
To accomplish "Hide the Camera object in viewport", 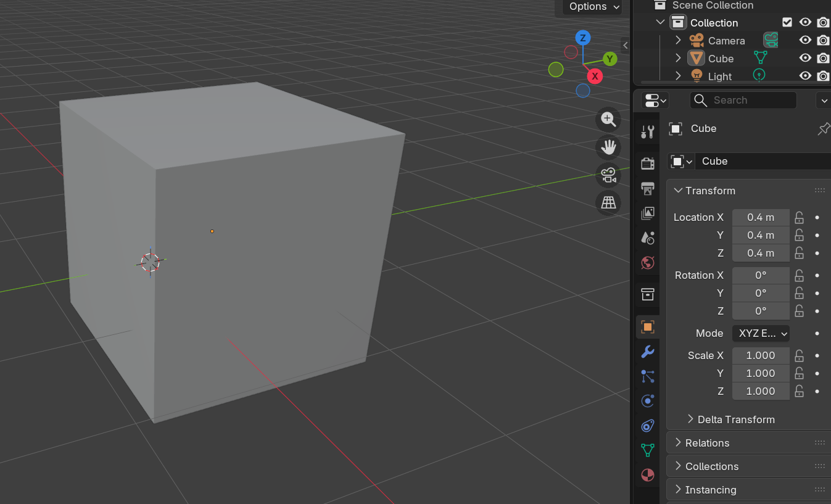I will click(x=805, y=40).
